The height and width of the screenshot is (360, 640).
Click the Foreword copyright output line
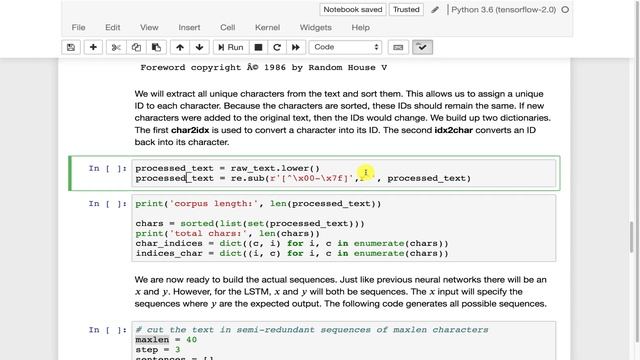pyautogui.click(x=264, y=67)
